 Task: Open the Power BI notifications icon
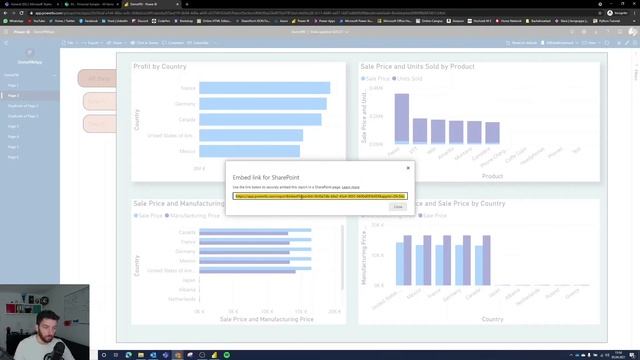point(572,32)
